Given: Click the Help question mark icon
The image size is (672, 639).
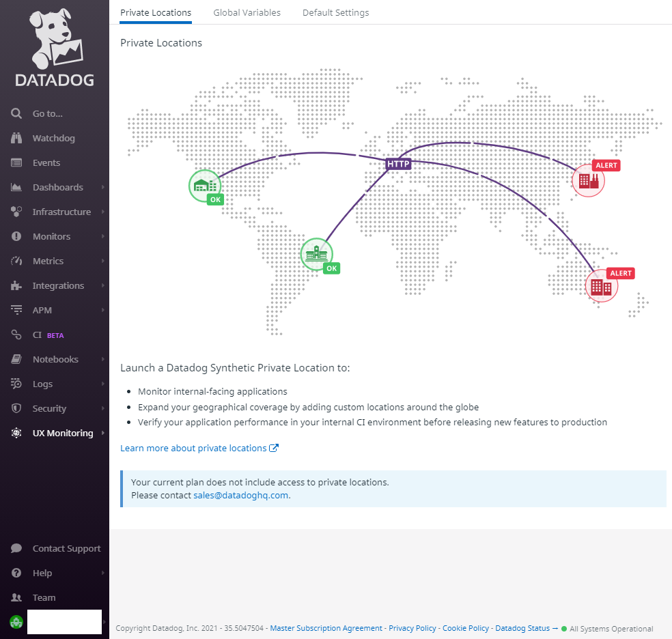Looking at the screenshot, I should (x=16, y=573).
